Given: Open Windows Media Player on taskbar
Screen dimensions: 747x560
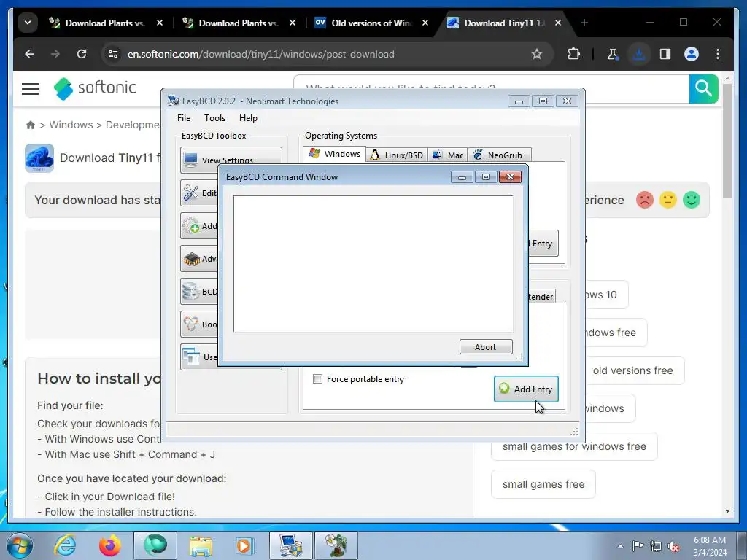Looking at the screenshot, I should pyautogui.click(x=244, y=545).
